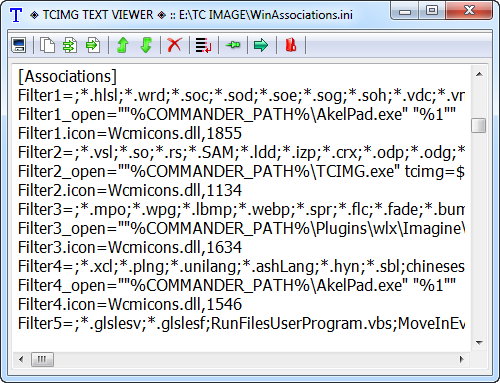Screen dimensions: 500x383
Task: Click the red exit door icon
Action: (x=291, y=45)
